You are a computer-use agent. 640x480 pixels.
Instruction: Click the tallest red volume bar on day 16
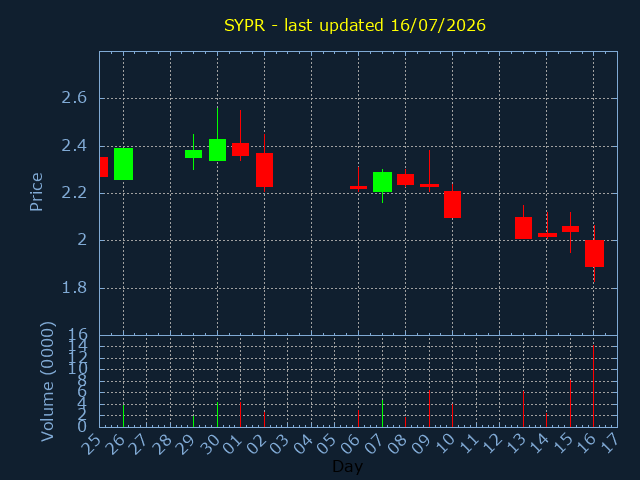coord(593,386)
